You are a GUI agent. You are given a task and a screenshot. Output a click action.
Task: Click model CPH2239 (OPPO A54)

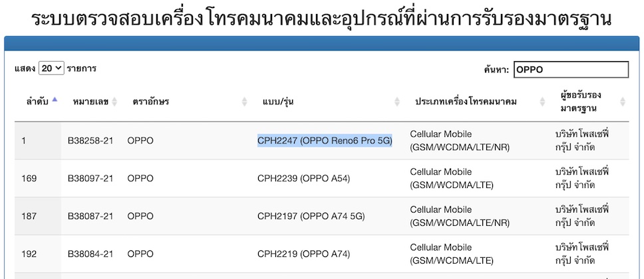pyautogui.click(x=303, y=178)
